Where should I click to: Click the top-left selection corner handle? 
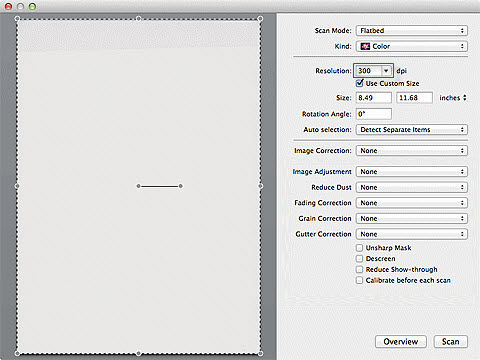(17, 19)
